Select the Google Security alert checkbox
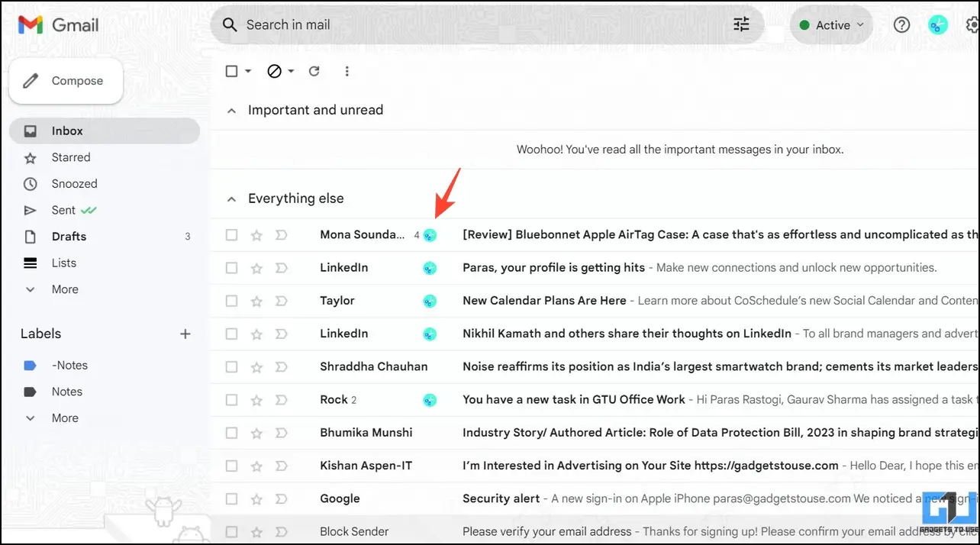Viewport: 980px width, 545px height. (x=232, y=499)
